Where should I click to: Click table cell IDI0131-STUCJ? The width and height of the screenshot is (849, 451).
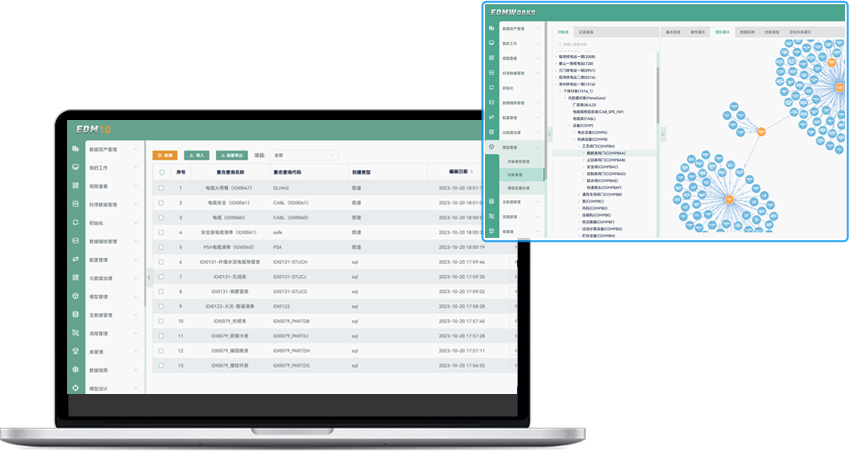point(290,277)
